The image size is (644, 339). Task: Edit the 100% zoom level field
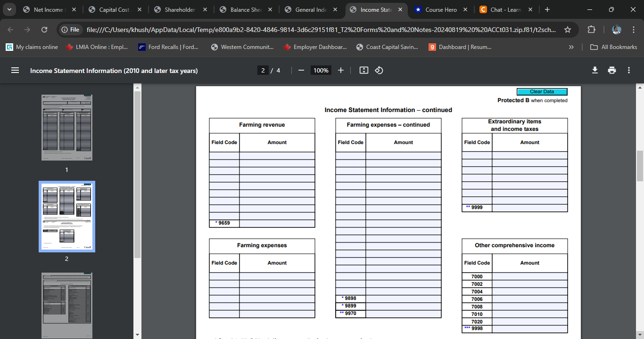[321, 70]
